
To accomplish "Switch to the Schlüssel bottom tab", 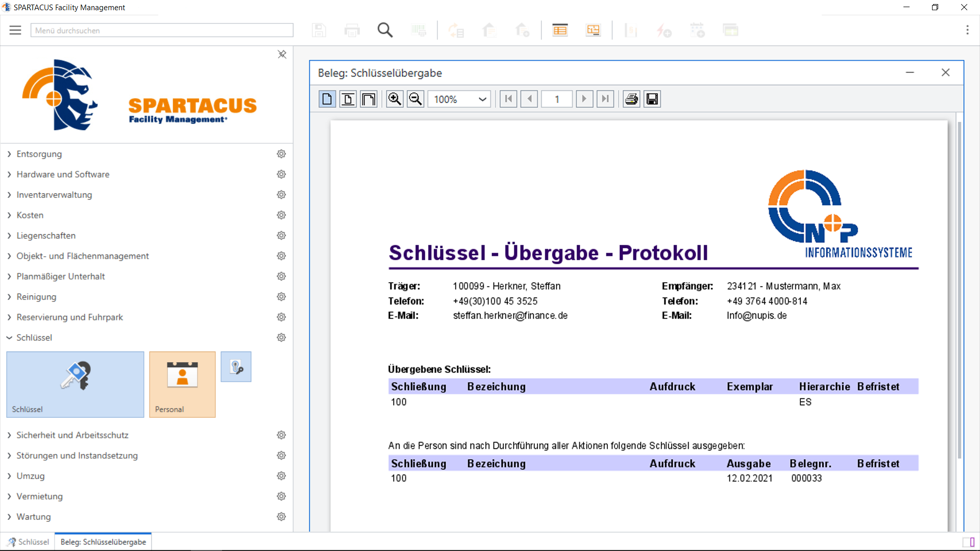I will (x=29, y=542).
